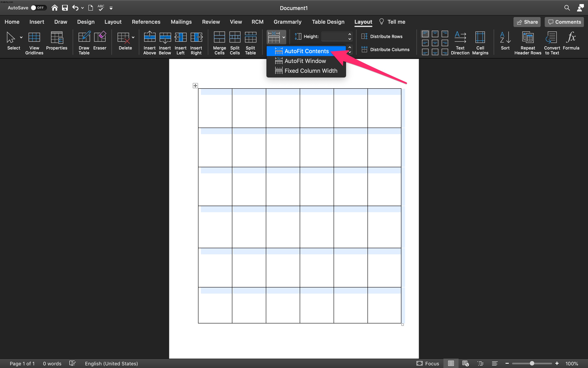Switch to Web Layout view

pos(465,363)
